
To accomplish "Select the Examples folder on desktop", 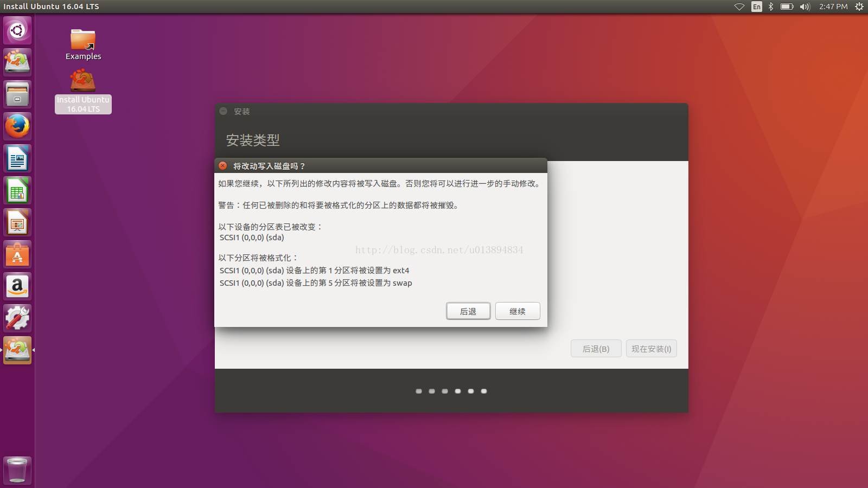I will [83, 44].
